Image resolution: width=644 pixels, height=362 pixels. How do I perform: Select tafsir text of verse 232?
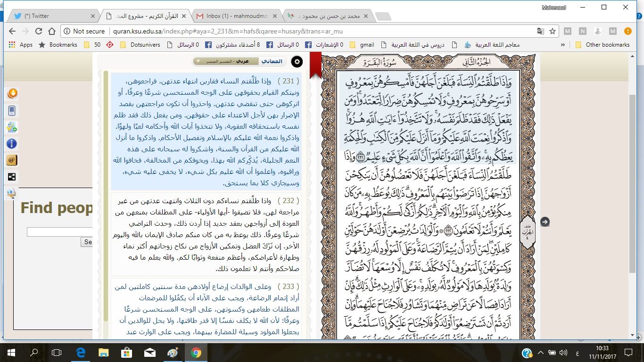[206, 234]
